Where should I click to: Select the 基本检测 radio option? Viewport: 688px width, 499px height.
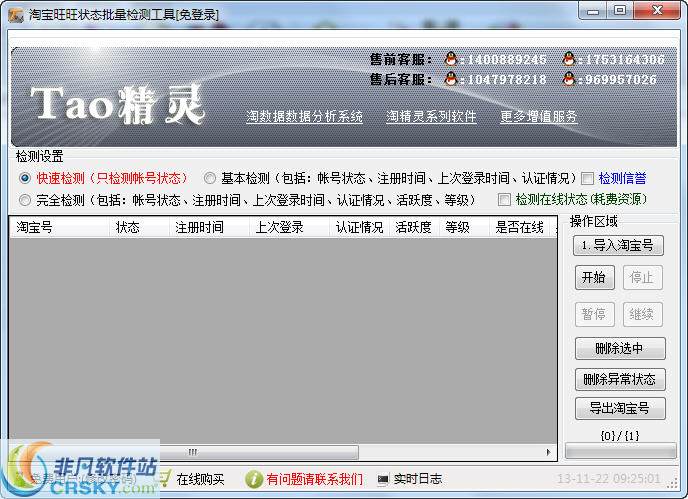point(210,178)
